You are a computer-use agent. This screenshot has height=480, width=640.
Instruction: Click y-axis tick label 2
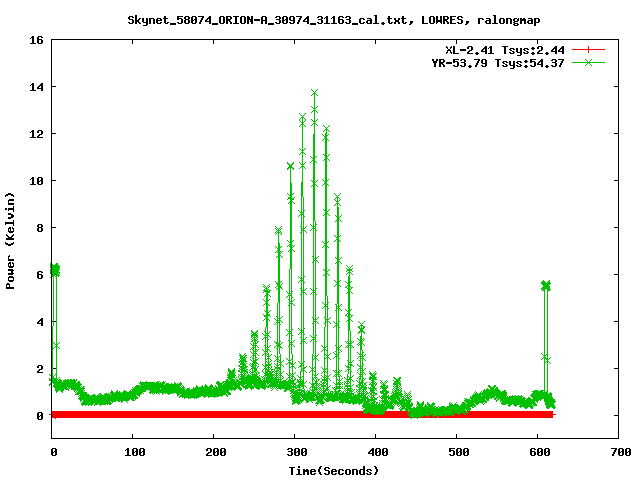coord(40,369)
